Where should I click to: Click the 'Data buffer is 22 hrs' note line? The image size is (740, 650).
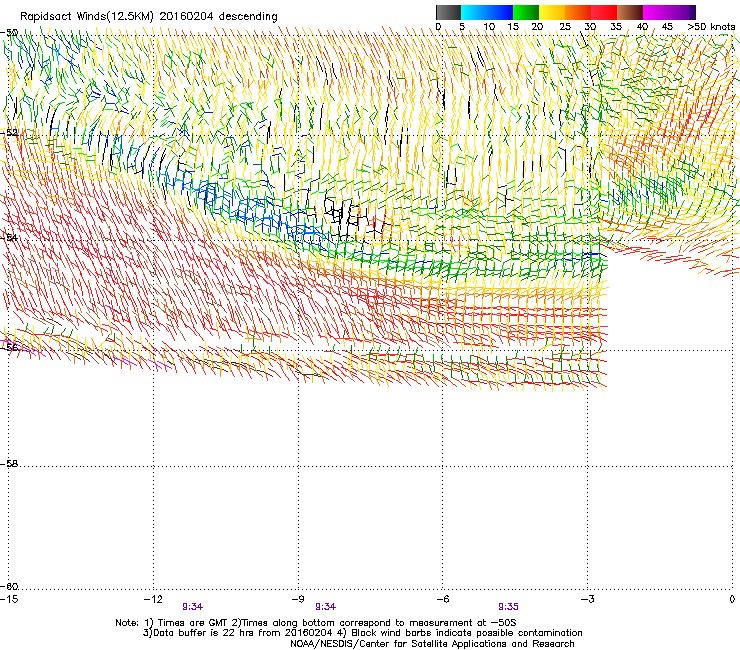pyautogui.click(x=362, y=633)
